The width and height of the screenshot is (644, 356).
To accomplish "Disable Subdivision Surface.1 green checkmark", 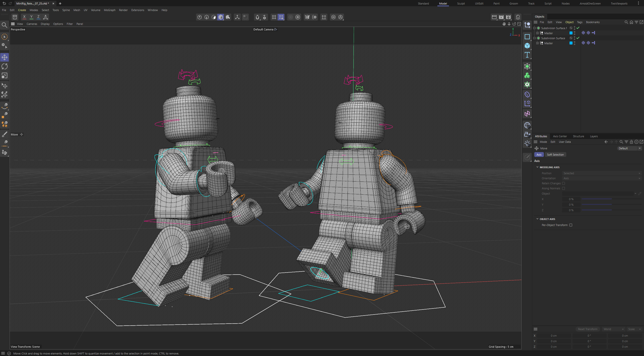I will 578,28.
